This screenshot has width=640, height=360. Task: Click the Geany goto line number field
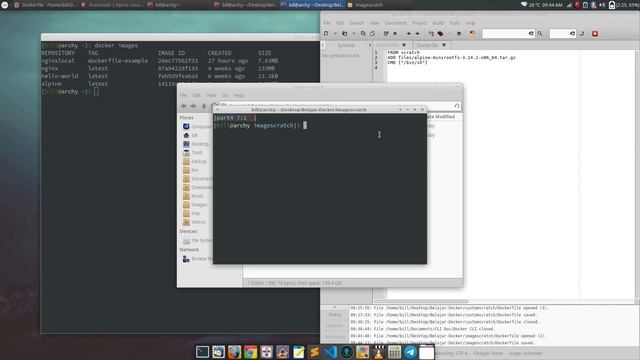563,33
